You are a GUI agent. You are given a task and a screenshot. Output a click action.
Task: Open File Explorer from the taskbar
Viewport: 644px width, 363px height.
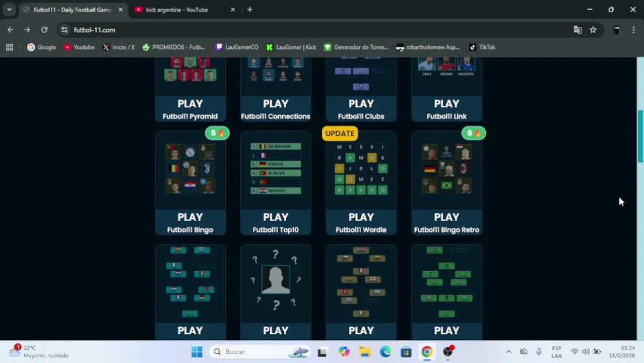tap(365, 352)
